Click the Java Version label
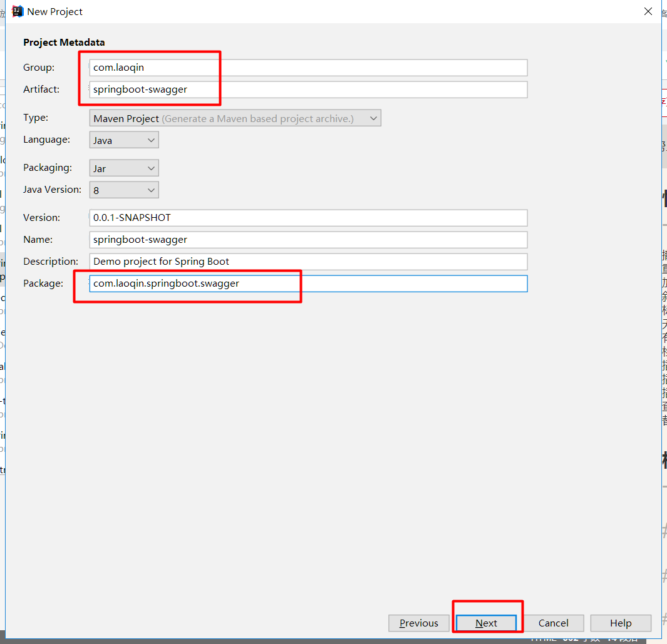The height and width of the screenshot is (644, 667). tap(52, 189)
